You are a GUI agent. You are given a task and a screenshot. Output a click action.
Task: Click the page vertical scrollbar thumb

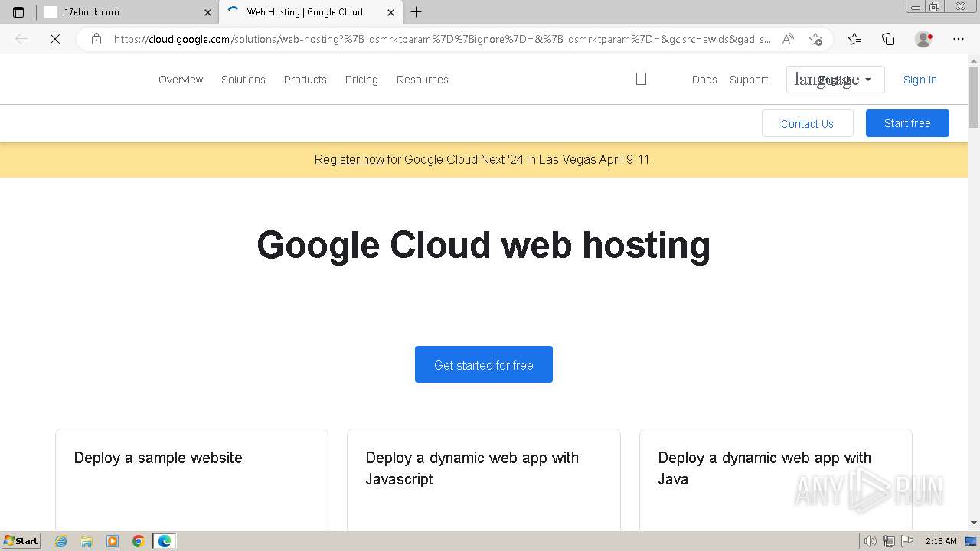[974, 96]
